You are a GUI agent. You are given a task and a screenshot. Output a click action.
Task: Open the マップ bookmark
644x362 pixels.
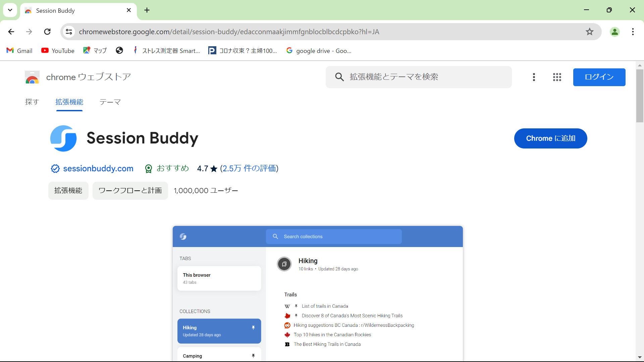coord(95,51)
